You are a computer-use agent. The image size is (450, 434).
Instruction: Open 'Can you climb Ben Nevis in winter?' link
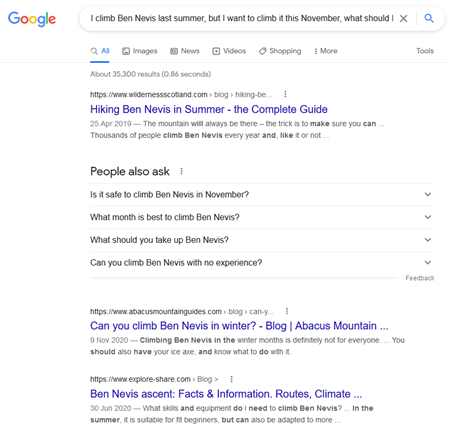click(239, 326)
